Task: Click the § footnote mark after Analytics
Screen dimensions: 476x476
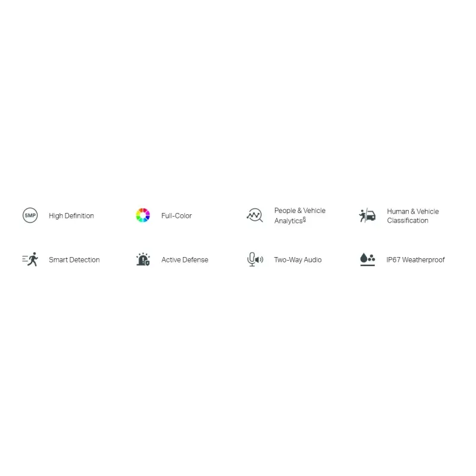Action: point(304,219)
